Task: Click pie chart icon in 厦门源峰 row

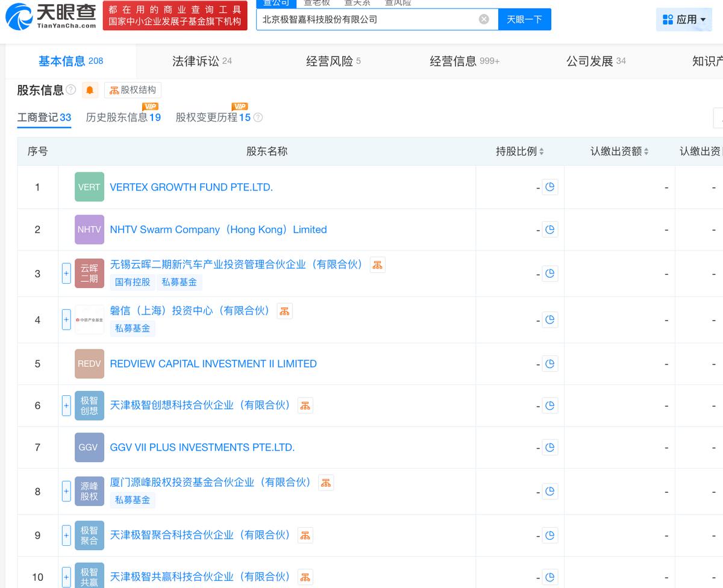Action: [549, 492]
